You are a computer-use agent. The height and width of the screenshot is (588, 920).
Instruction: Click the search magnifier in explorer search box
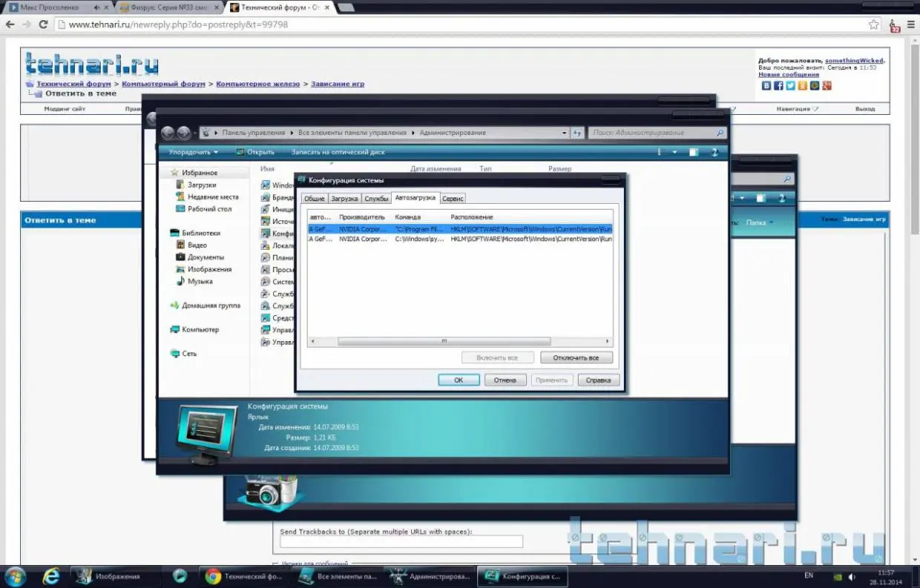click(720, 133)
